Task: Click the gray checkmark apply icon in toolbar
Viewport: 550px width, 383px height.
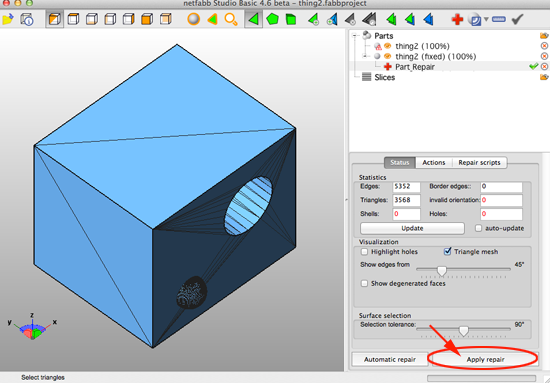Action: pyautogui.click(x=517, y=19)
